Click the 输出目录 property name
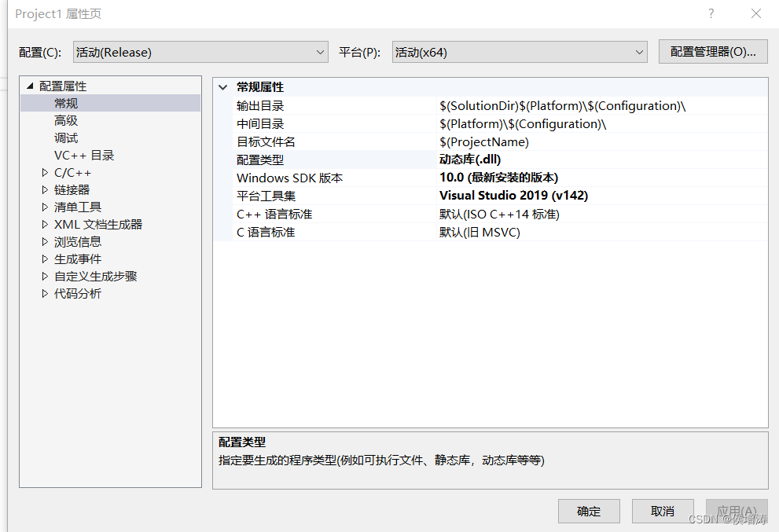 [x=260, y=106]
